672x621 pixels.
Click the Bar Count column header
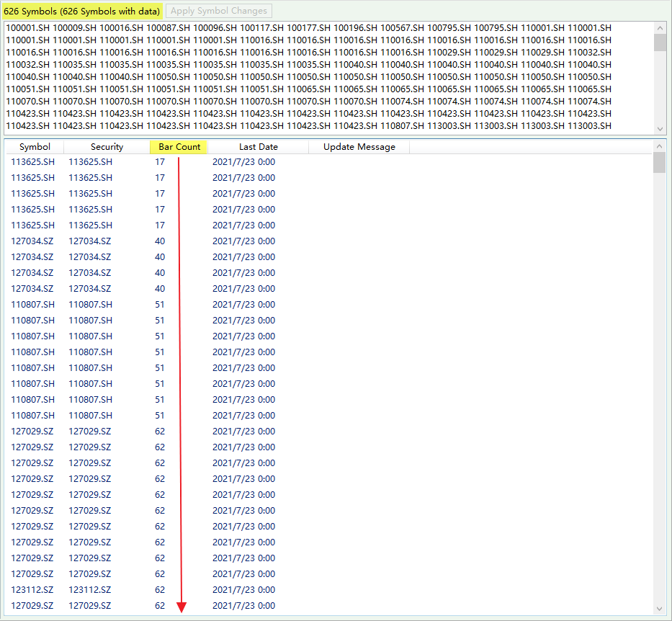point(179,147)
